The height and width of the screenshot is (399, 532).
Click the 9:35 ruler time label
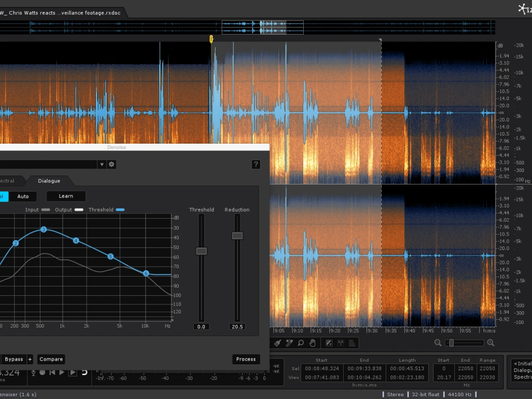tap(391, 330)
